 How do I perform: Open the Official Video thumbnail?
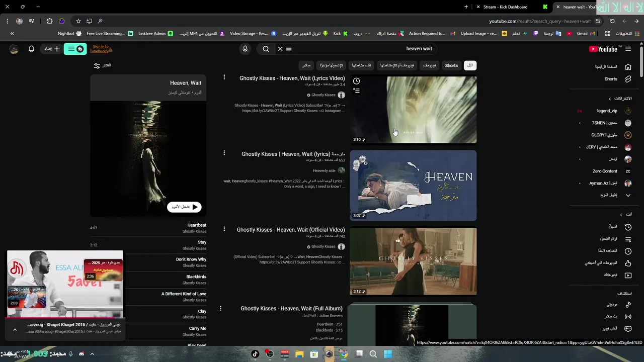[413, 261]
